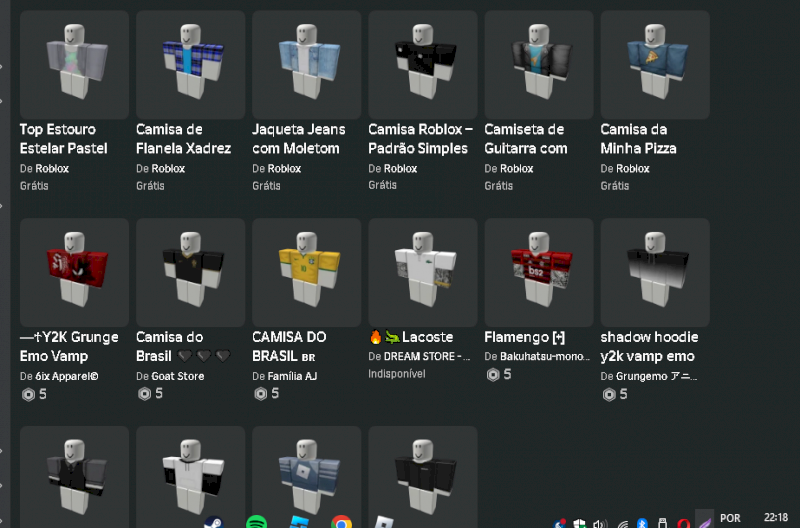Click Robux icon under Goat Store shirt

(144, 394)
